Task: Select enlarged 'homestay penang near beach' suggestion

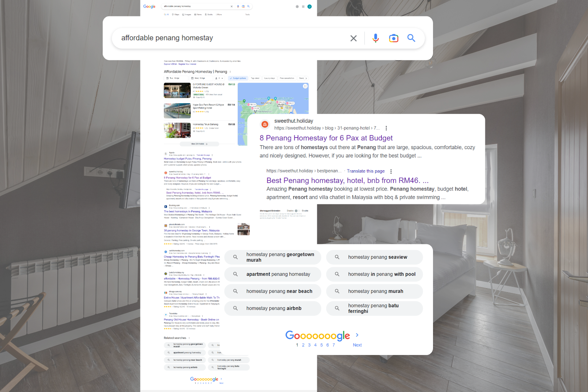Action: tap(273, 291)
